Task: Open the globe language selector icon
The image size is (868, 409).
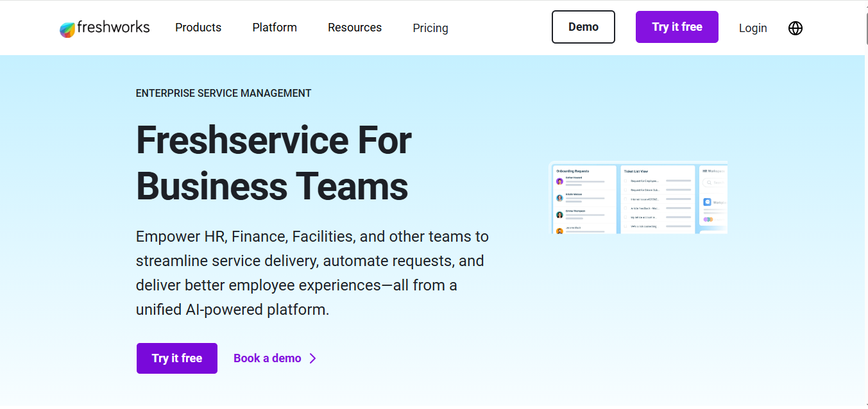Action: (x=795, y=28)
